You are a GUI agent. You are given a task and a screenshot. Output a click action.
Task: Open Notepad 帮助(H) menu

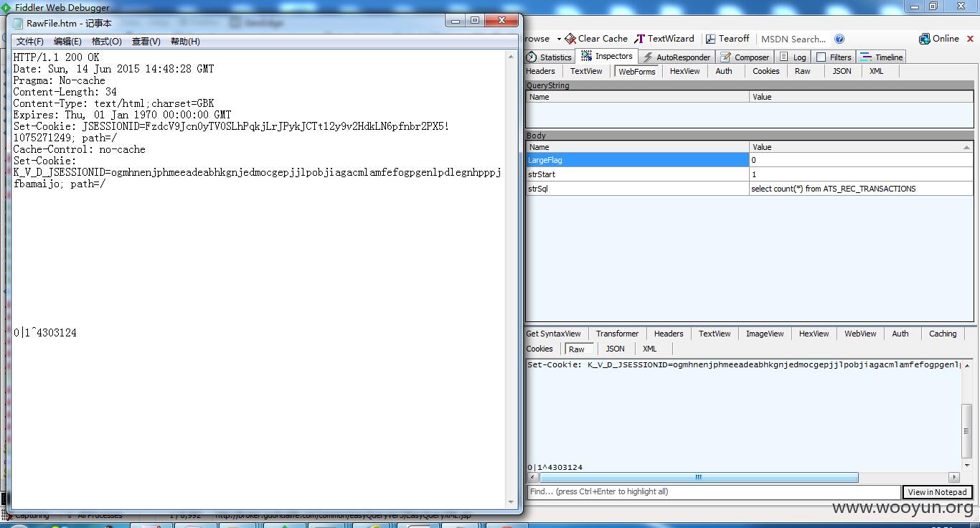pos(185,42)
